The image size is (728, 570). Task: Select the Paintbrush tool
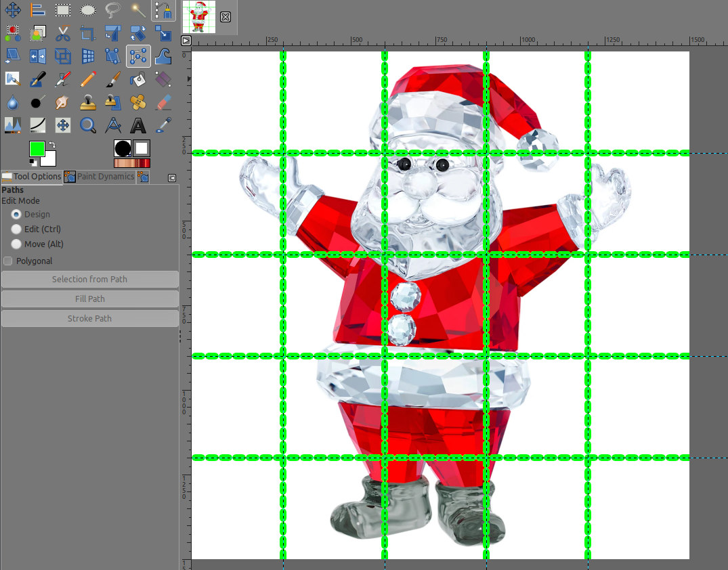[x=113, y=79]
